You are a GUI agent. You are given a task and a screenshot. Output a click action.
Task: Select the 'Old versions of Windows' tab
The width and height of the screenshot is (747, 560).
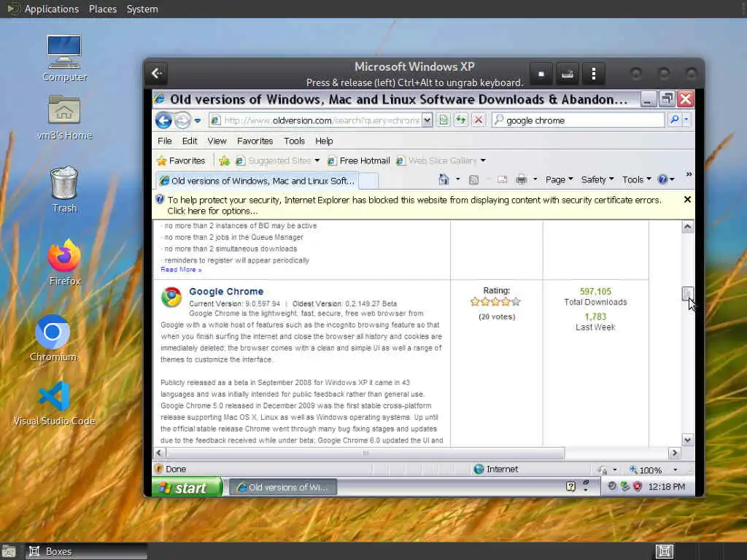pyautogui.click(x=258, y=181)
